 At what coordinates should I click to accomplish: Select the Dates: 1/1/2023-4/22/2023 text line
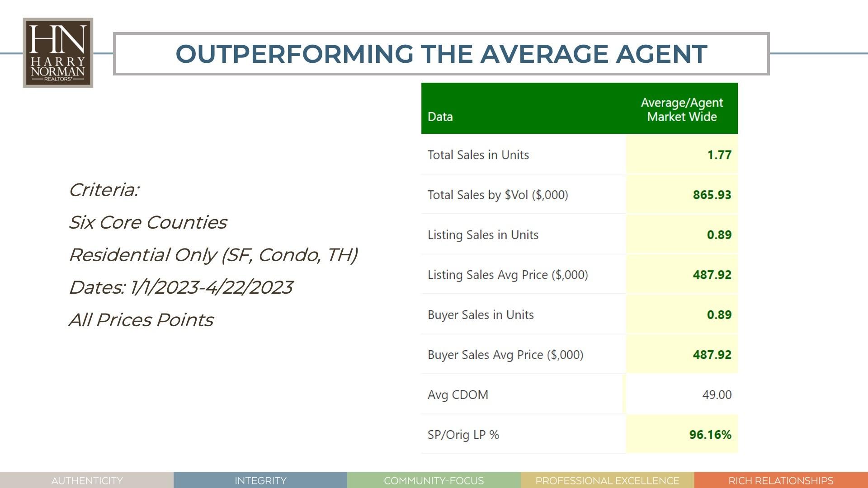181,287
